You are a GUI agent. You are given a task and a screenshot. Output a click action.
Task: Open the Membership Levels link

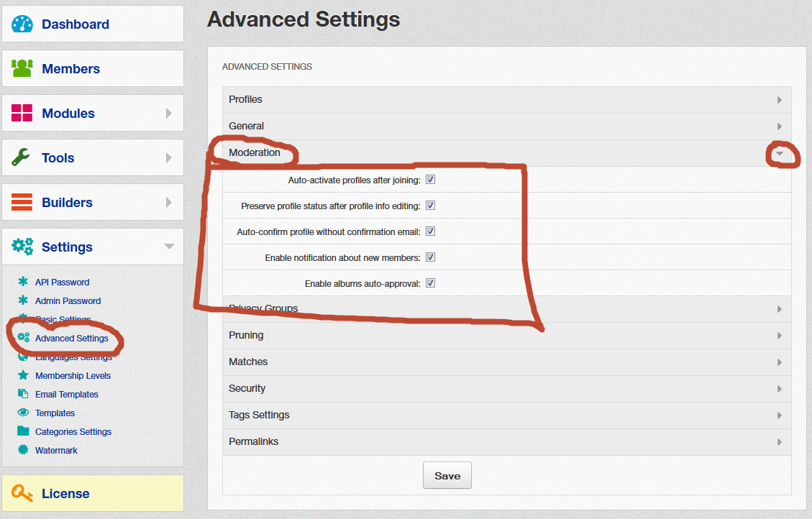pyautogui.click(x=73, y=375)
